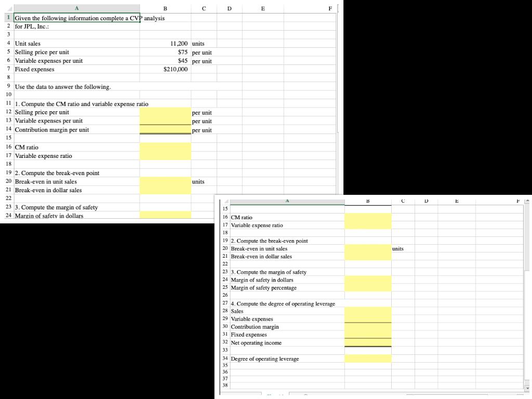The height and width of the screenshot is (399, 532).
Task: Select the $75 Selling price per unit cell
Action: pos(165,52)
